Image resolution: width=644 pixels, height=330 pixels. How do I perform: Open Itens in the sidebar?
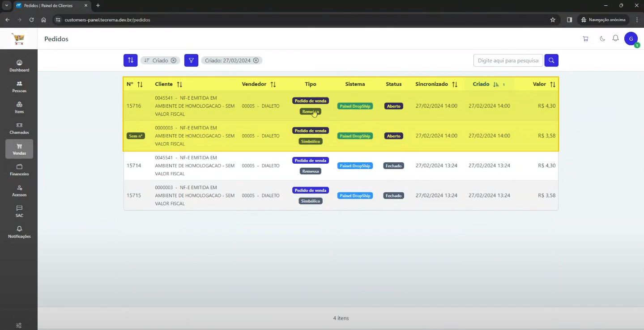(x=19, y=108)
